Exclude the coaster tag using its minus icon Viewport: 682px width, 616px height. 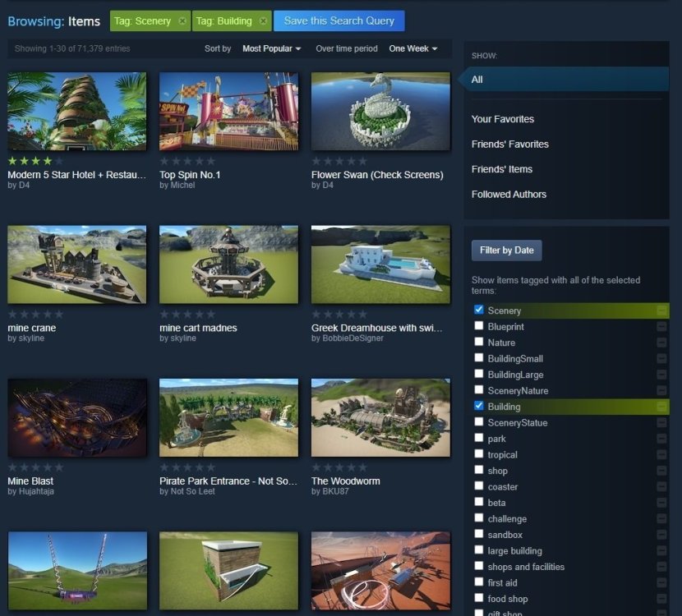pos(664,486)
